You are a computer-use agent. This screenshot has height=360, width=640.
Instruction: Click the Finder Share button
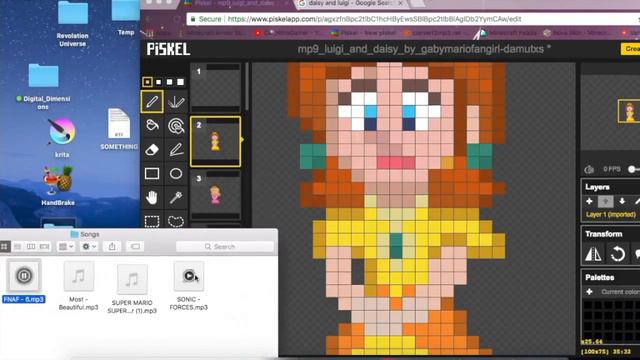112,247
